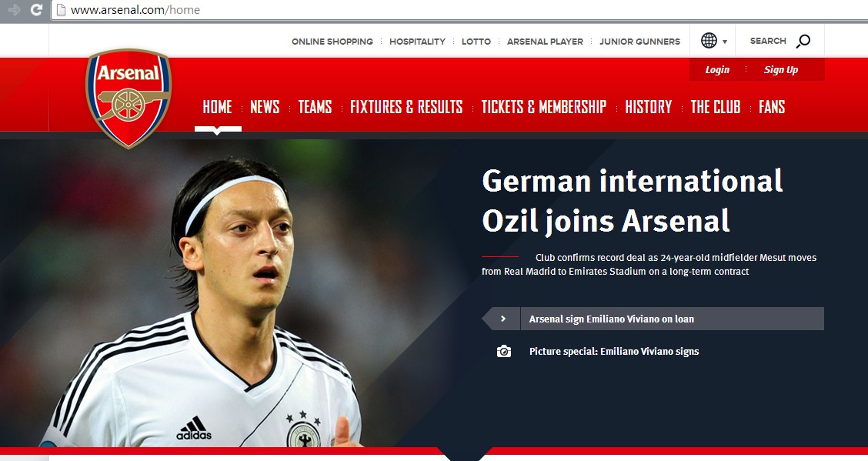Click the Arsenal crest logo
This screenshot has width=868, height=461.
(x=129, y=98)
